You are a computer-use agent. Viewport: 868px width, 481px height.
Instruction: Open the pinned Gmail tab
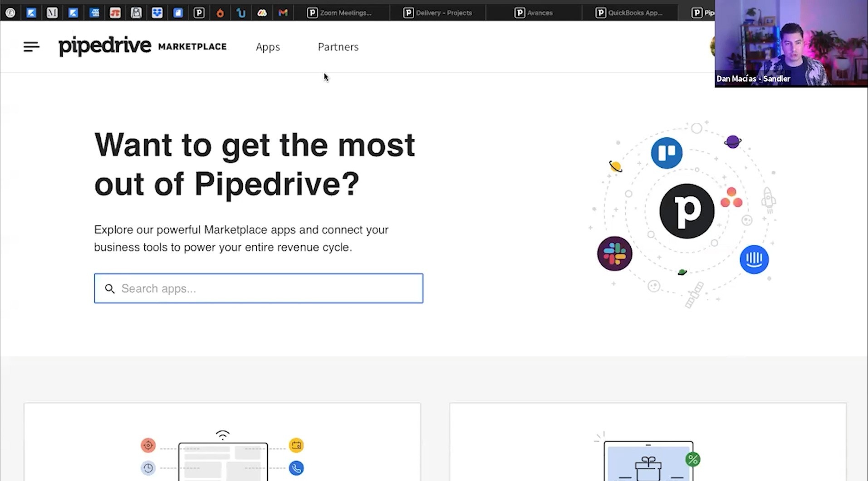283,13
